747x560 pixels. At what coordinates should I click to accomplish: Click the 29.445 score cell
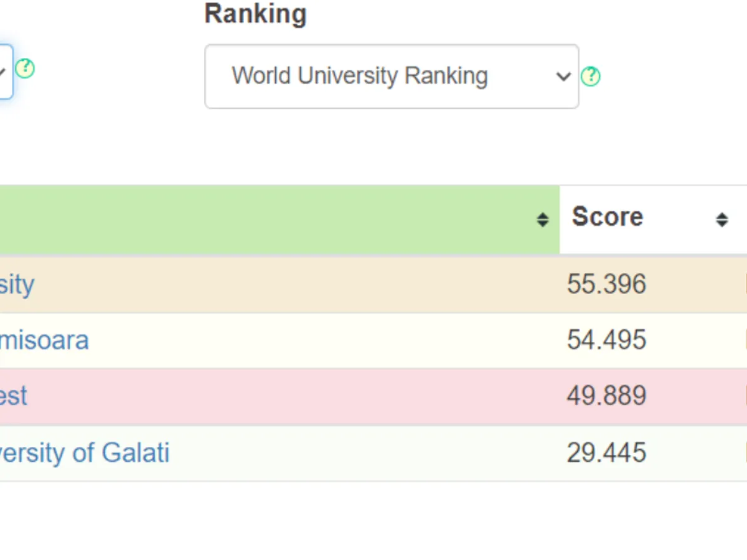coord(606,453)
